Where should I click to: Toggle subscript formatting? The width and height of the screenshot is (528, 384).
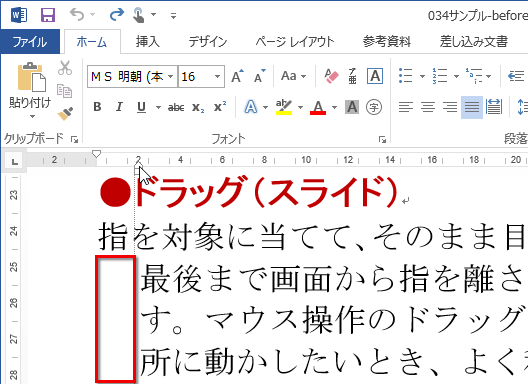point(198,107)
